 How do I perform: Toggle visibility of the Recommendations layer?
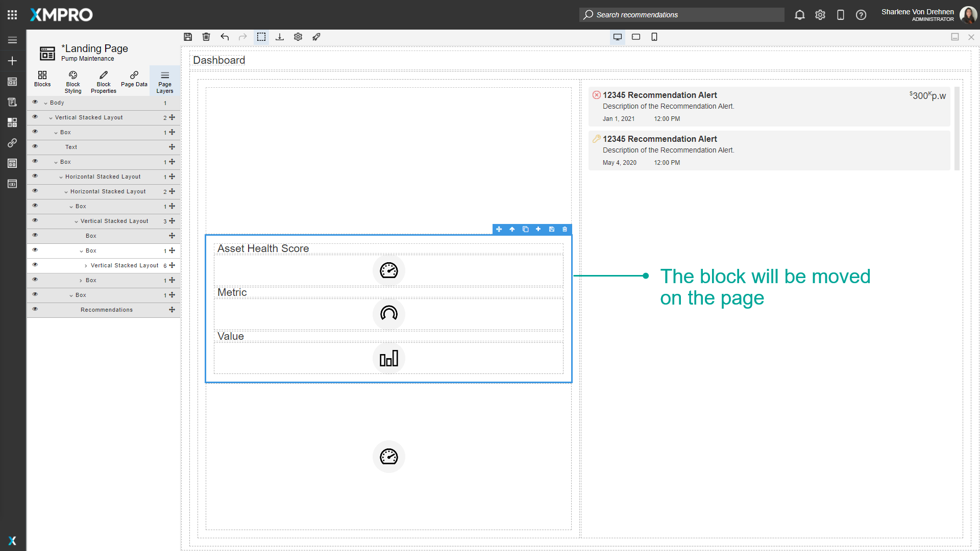pyautogui.click(x=35, y=309)
